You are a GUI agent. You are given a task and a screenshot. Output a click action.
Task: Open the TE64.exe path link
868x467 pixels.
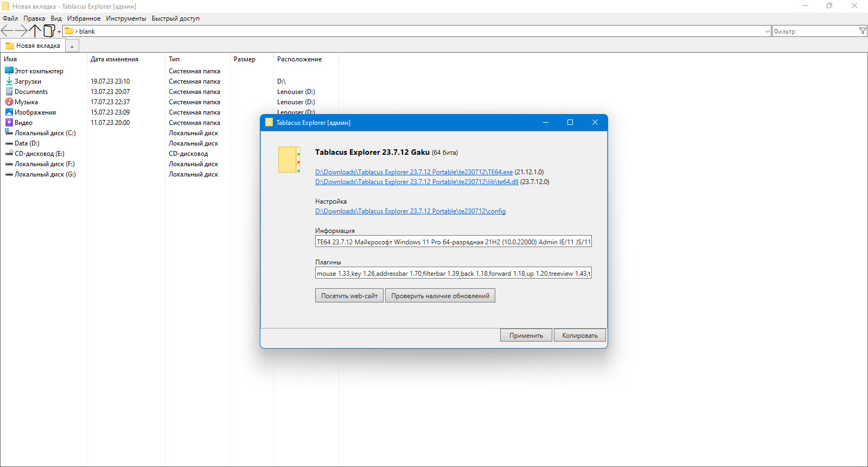pos(414,172)
